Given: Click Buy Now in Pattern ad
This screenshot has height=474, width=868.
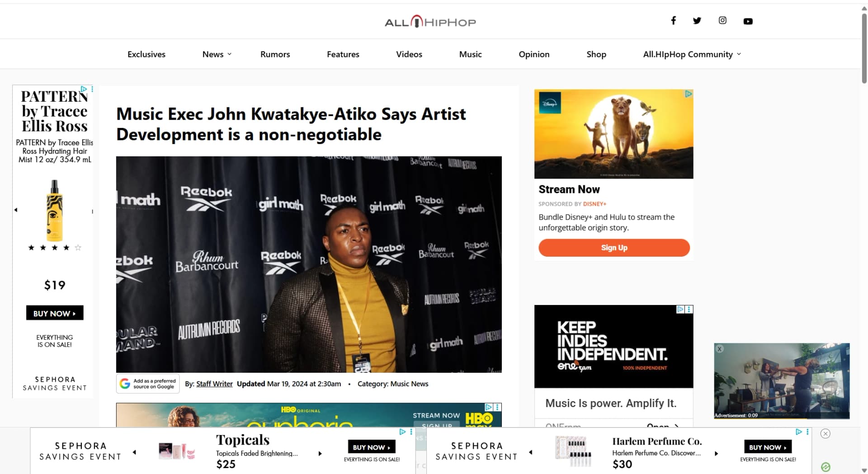Looking at the screenshot, I should pos(55,313).
